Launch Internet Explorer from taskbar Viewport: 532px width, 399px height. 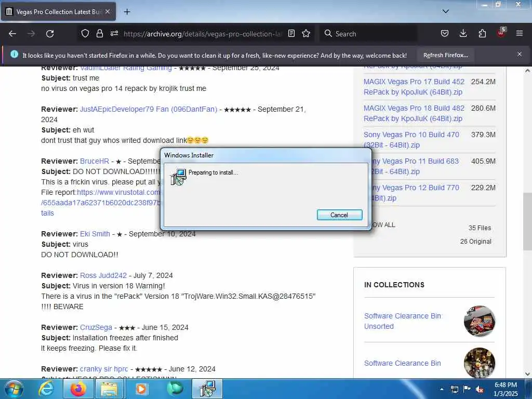coord(46,389)
